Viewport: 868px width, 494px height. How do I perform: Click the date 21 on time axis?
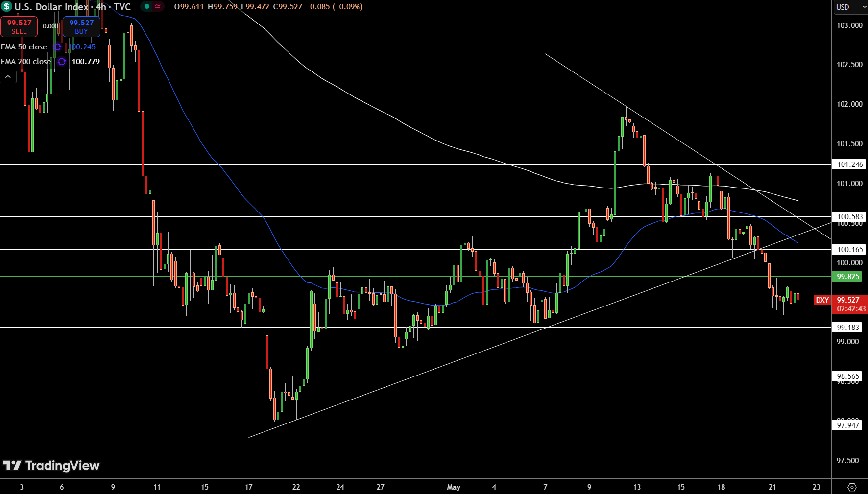click(x=772, y=487)
